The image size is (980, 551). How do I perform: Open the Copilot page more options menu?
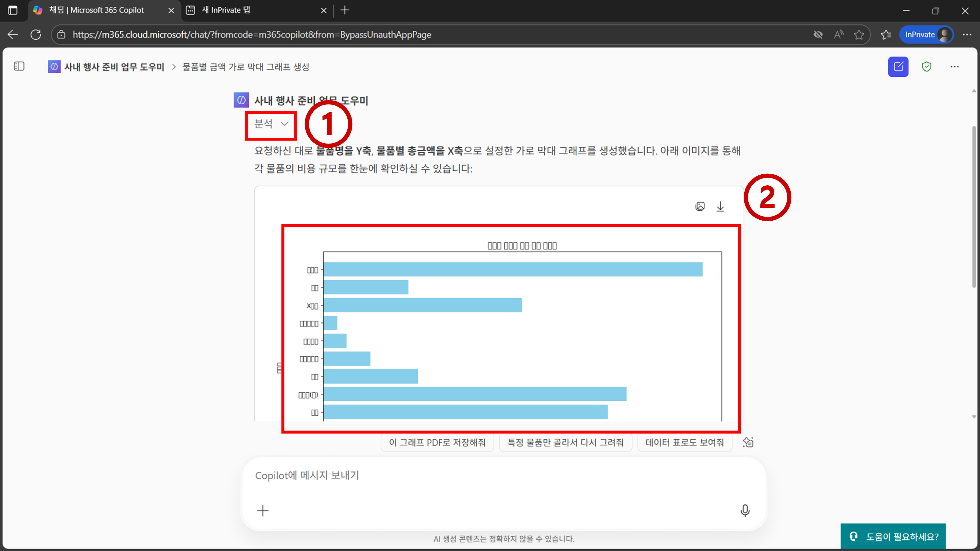point(955,67)
